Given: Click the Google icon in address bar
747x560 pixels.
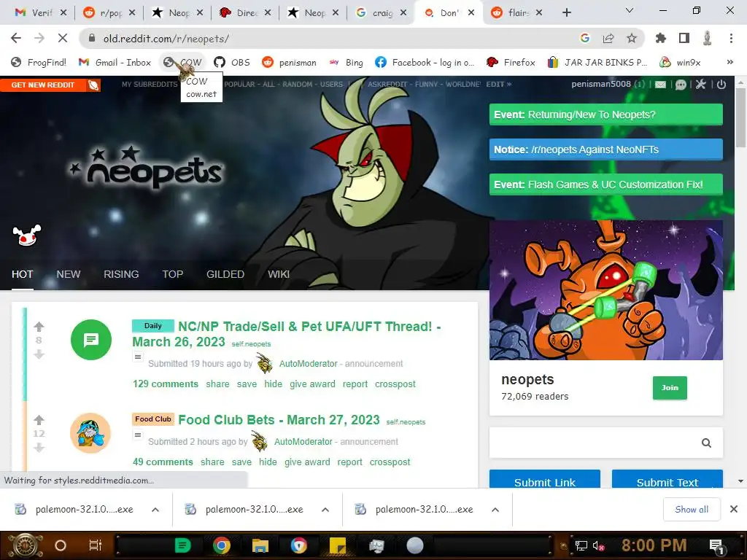Looking at the screenshot, I should [x=585, y=38].
